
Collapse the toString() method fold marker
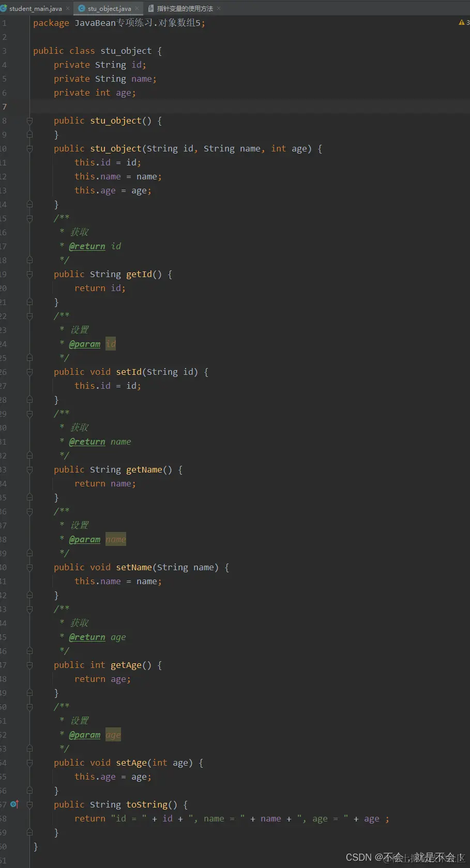click(29, 804)
